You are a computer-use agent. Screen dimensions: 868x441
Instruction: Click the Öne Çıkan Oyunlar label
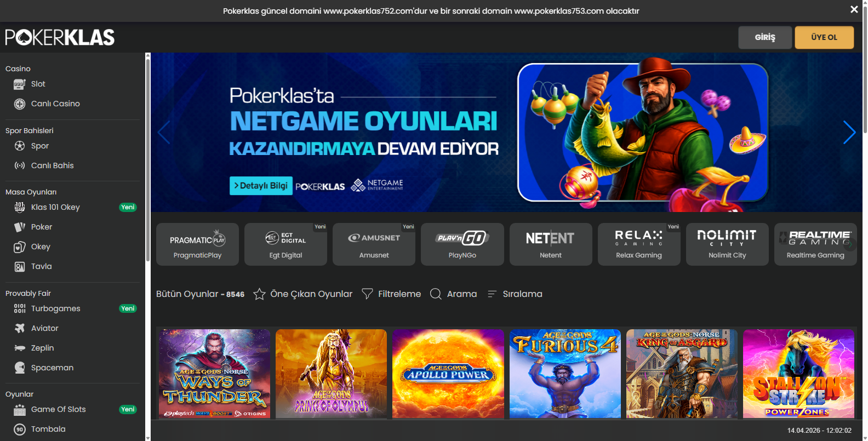point(311,294)
